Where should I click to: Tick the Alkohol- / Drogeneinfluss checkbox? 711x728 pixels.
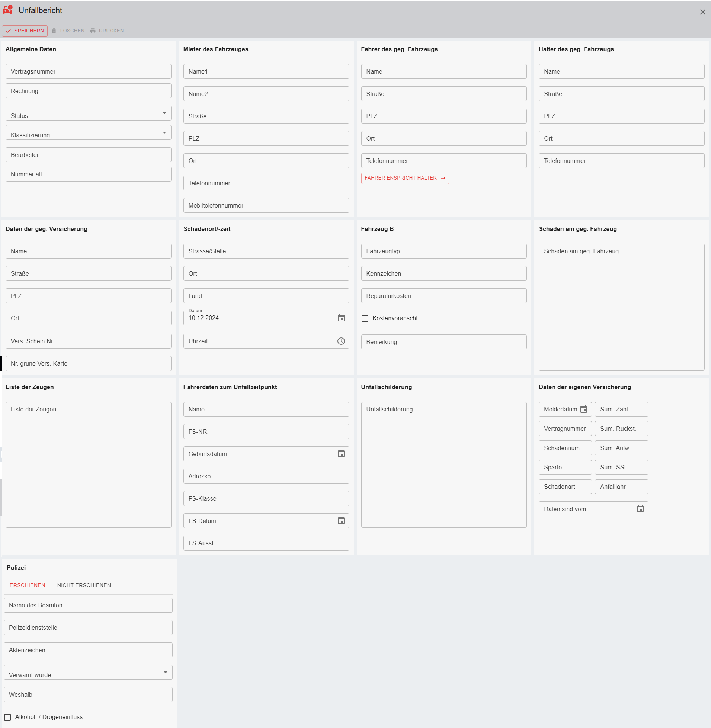tap(7, 717)
